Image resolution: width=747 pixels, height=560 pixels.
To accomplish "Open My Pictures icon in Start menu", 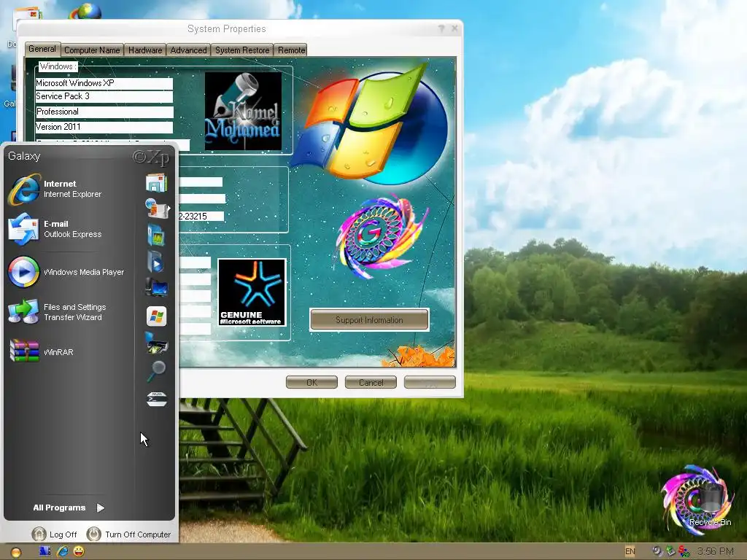I will [156, 236].
